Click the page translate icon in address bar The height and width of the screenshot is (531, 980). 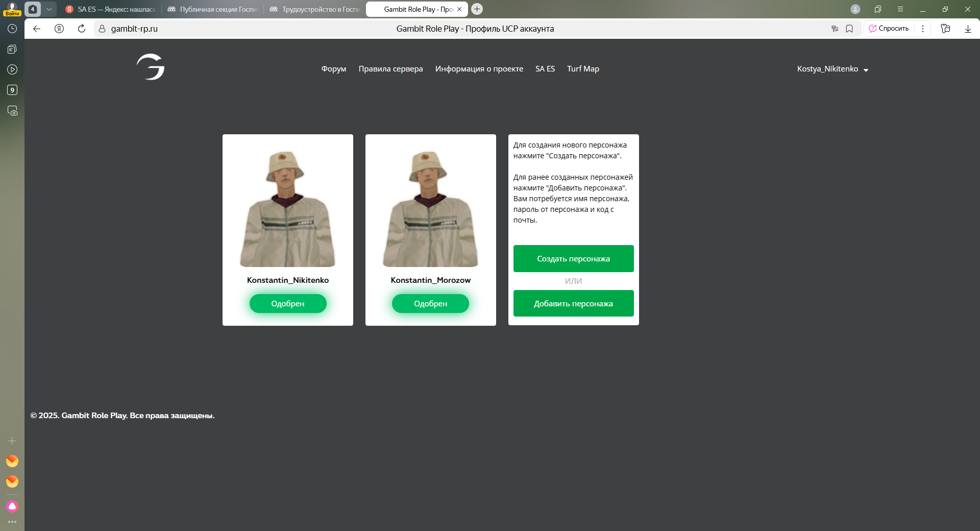835,29
